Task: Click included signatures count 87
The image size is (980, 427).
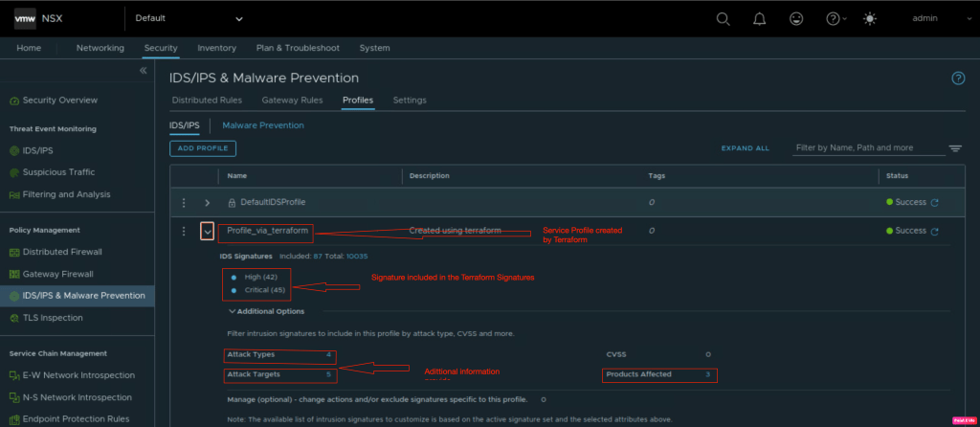Action: (x=318, y=257)
